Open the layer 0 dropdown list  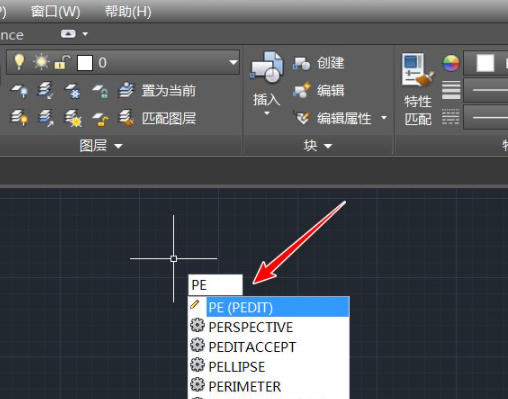coord(233,62)
